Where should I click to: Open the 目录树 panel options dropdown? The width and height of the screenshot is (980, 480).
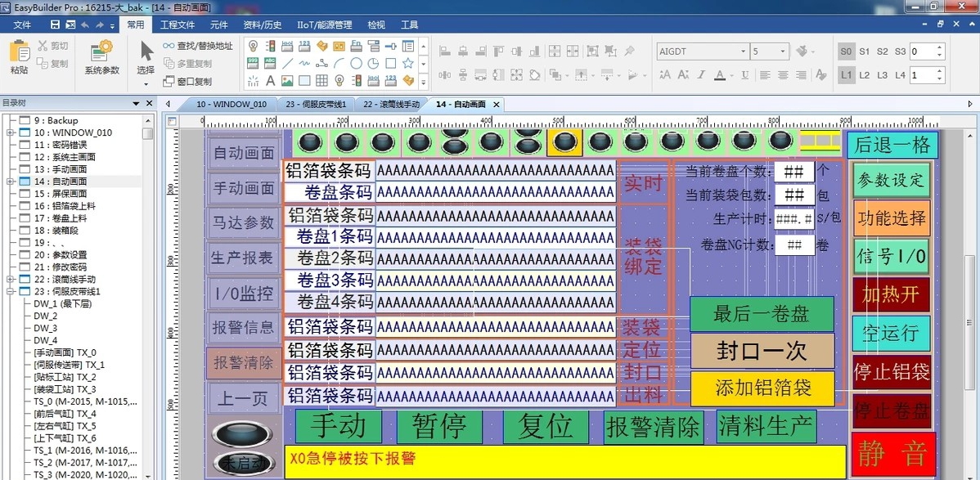(x=137, y=103)
